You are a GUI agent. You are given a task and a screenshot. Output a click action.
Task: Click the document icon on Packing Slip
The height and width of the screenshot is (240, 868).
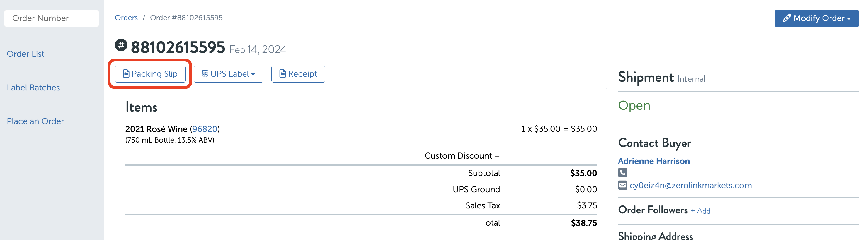[x=126, y=74]
